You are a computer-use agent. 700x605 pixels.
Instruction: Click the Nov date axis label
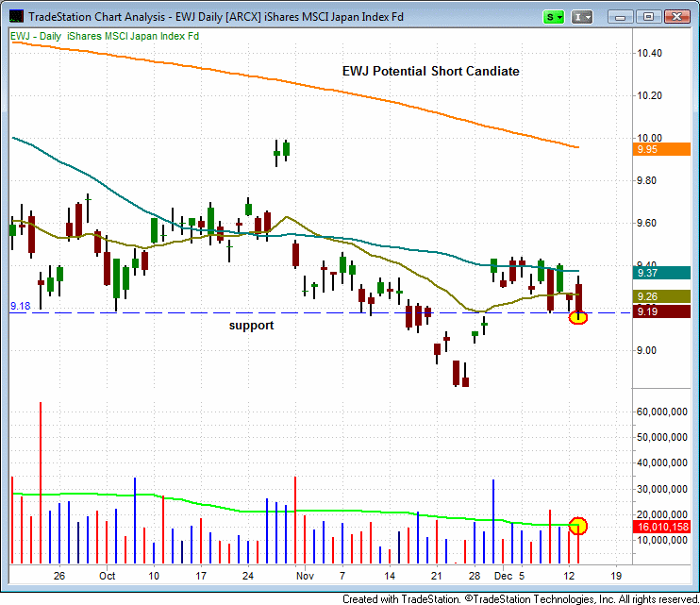pyautogui.click(x=305, y=576)
